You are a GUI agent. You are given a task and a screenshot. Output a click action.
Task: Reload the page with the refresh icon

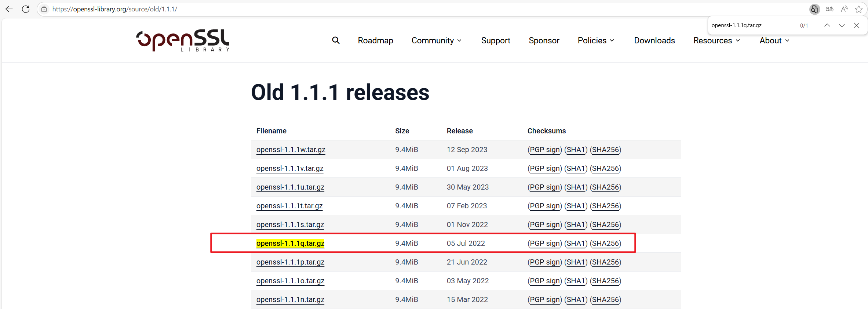tap(26, 9)
